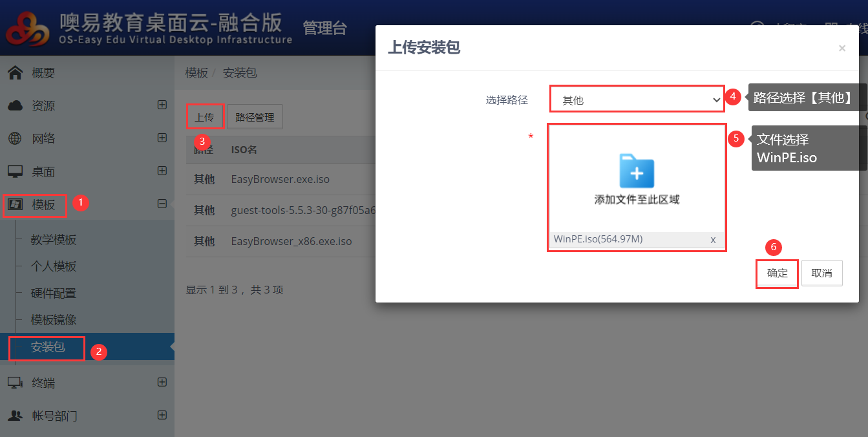This screenshot has width=868, height=437.
Task: Go to 硬件配置 submenu item
Action: pyautogui.click(x=54, y=293)
